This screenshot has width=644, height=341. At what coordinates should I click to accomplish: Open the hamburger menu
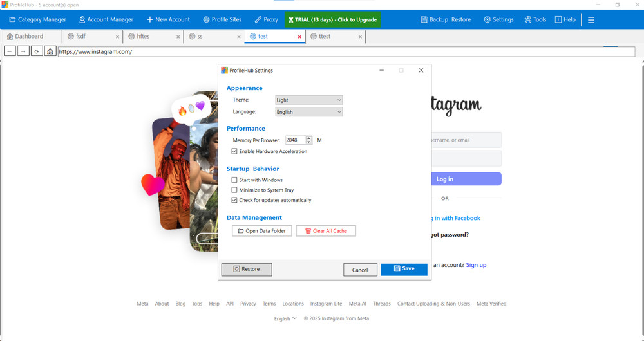pyautogui.click(x=591, y=20)
